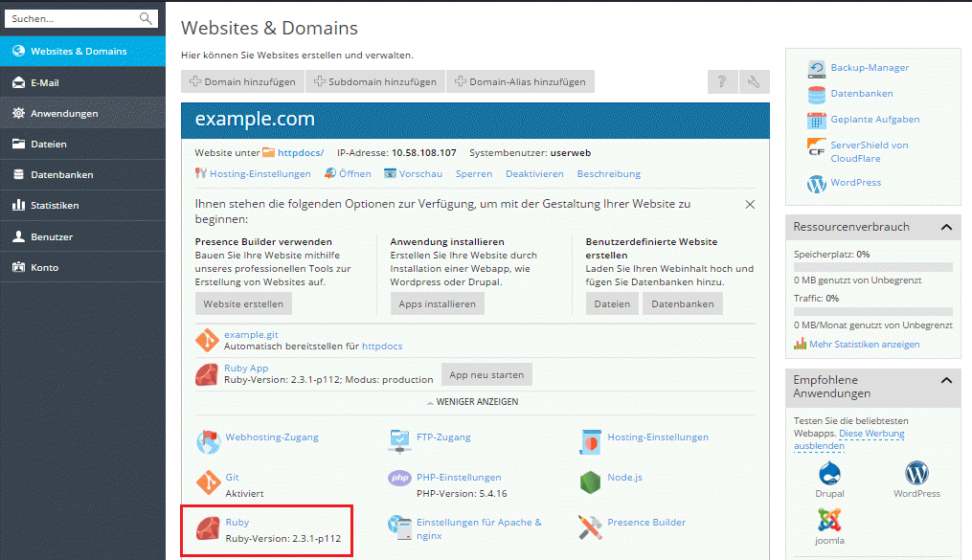The height and width of the screenshot is (560, 972).
Task: Open the Backup-Manager icon
Action: (x=817, y=69)
